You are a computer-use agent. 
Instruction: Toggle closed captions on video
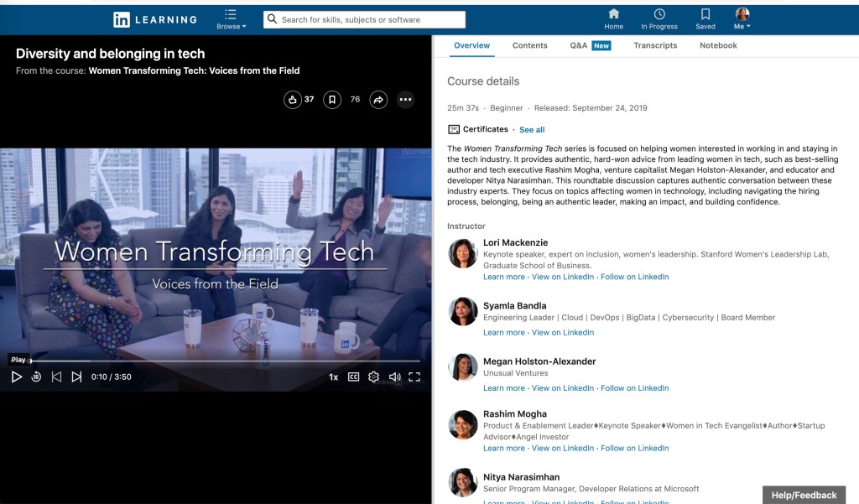point(353,377)
